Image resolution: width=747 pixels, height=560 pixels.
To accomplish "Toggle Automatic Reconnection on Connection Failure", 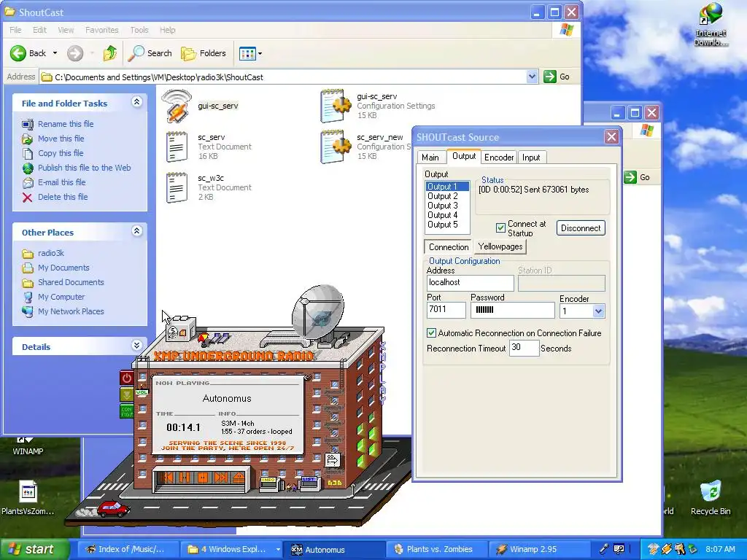I will click(x=431, y=332).
